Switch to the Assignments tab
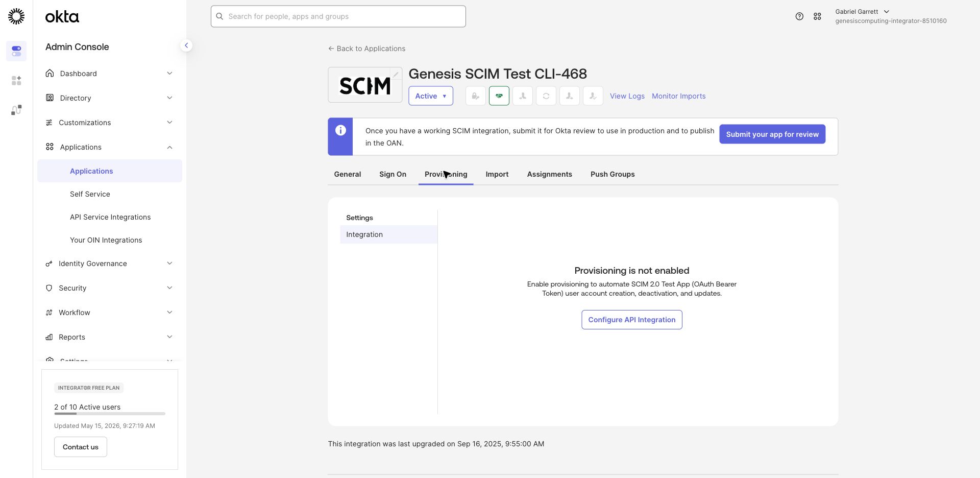Viewport: 980px width, 478px height. [550, 174]
